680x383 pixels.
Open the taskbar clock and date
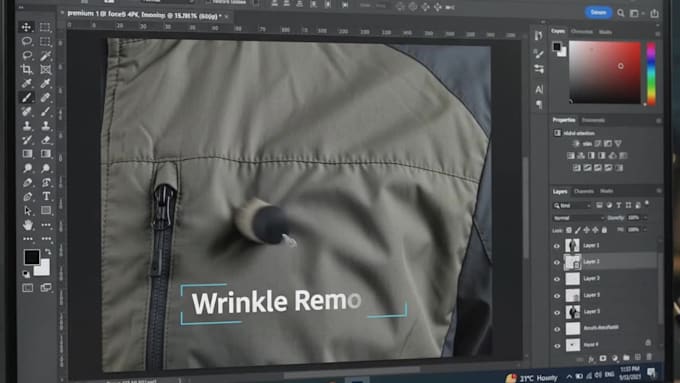click(630, 373)
